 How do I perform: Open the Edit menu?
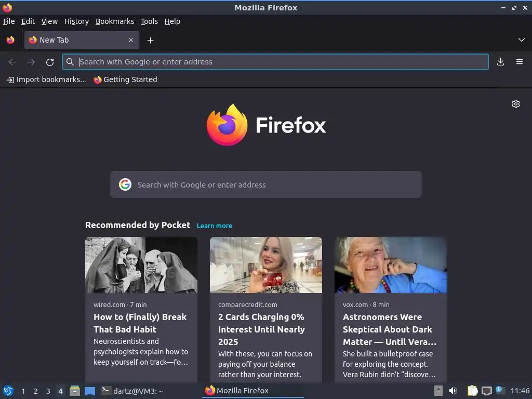28,21
